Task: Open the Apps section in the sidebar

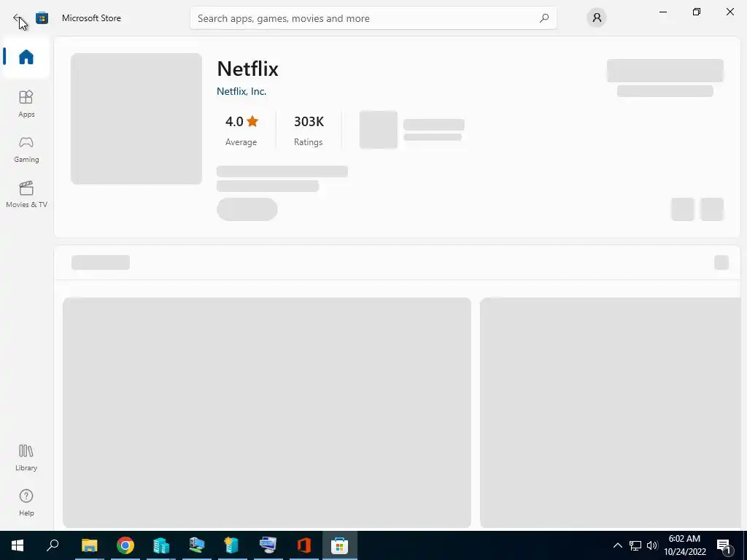Action: (x=26, y=104)
